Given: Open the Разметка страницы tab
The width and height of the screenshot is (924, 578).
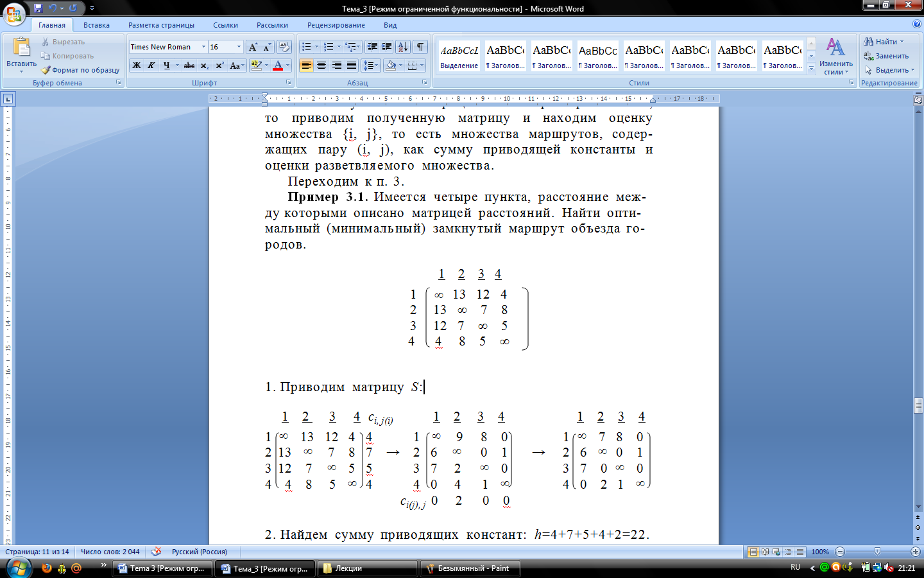Looking at the screenshot, I should (x=161, y=25).
